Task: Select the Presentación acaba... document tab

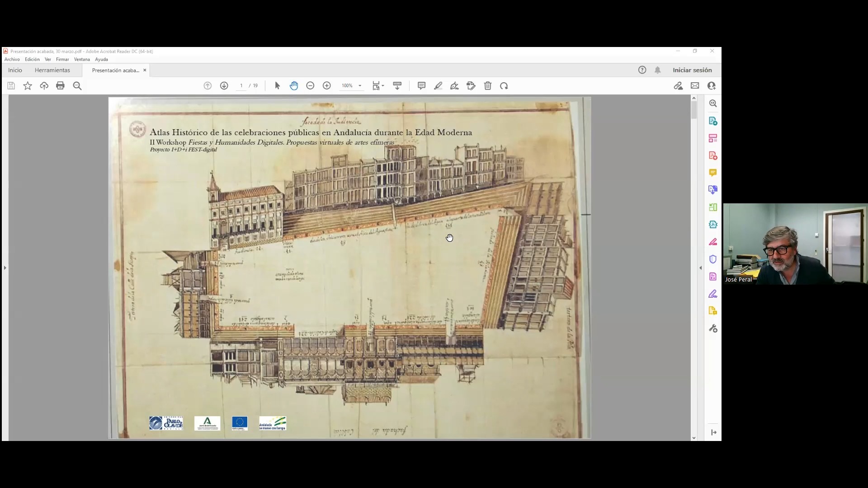Action: coord(115,70)
